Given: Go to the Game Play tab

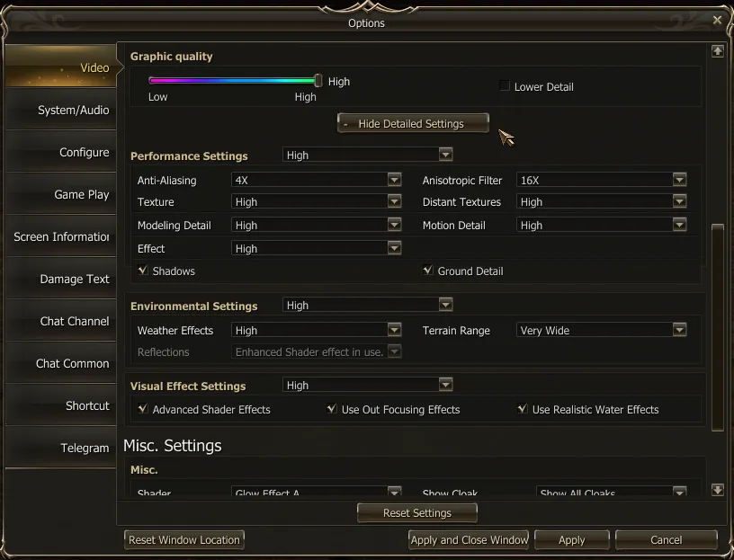Looking at the screenshot, I should 61,194.
